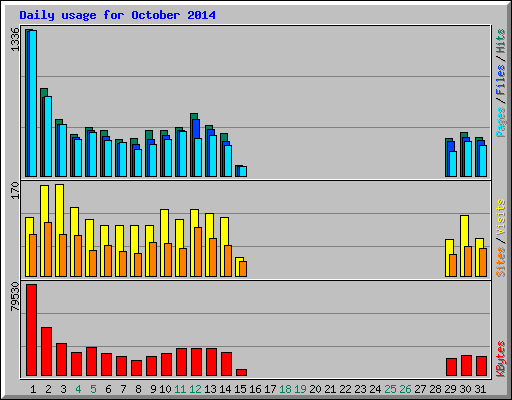
Task: Click day label "13" on the x-axis
Action: coord(210,389)
